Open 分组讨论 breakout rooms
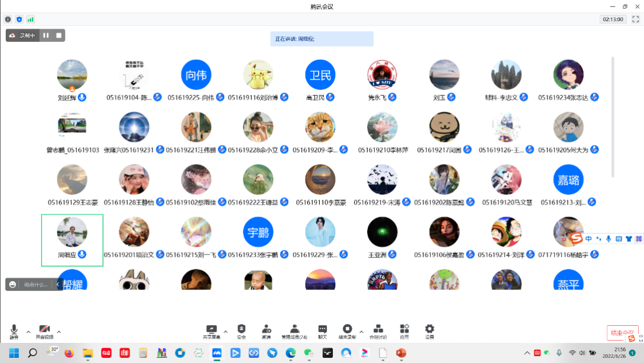Screen dimensions: 644x363 tap(378, 331)
